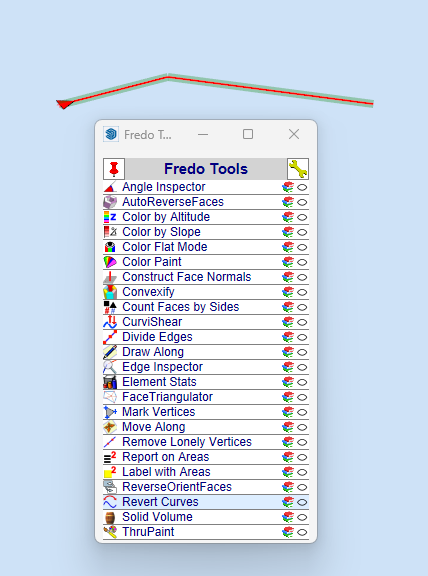This screenshot has width=428, height=576.
Task: Click the AutoReverseFaces tool icon
Action: tap(110, 202)
